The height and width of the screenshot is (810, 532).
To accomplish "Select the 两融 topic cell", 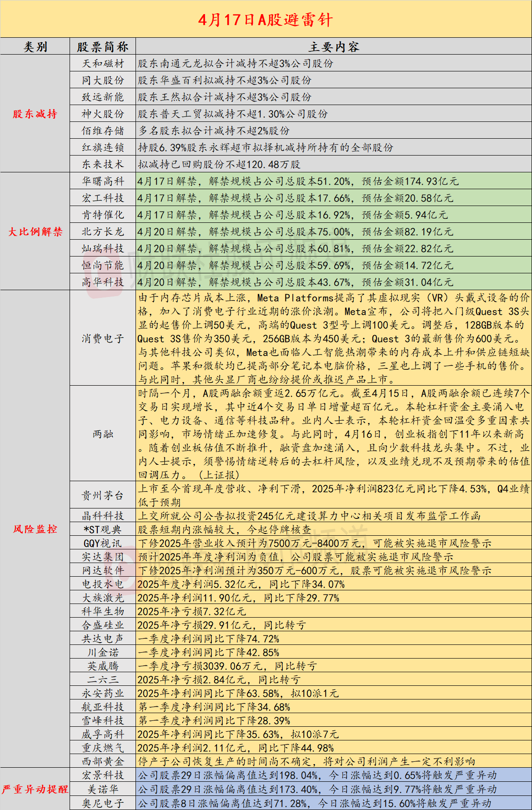I will pyautogui.click(x=103, y=434).
